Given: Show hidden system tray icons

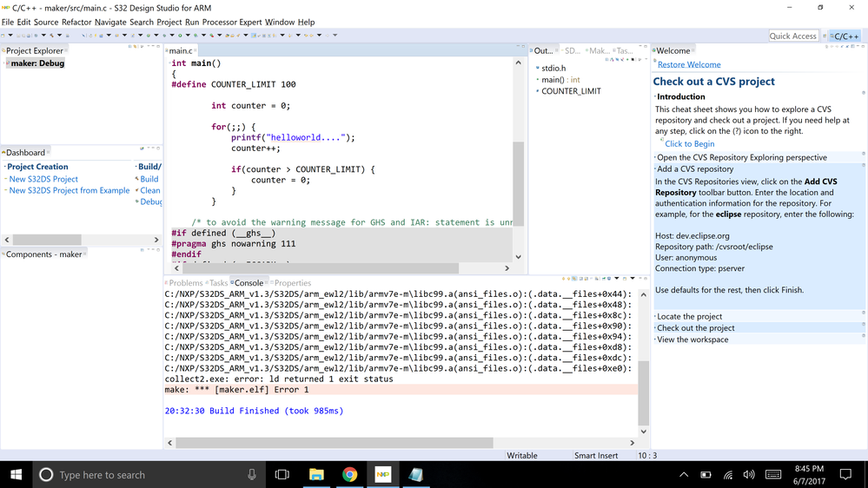Looking at the screenshot, I should 684,475.
